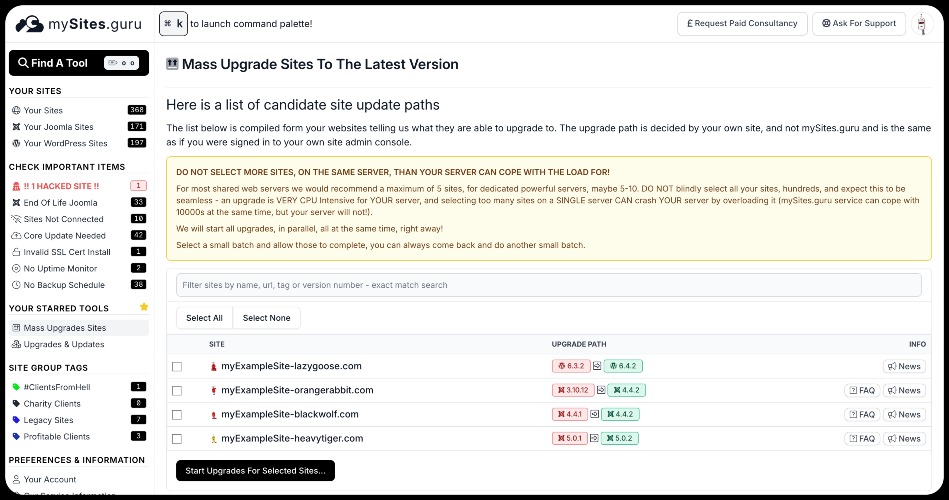Screen dimensions: 949x500
Task: Click the 368 count badge beside Your Sites
Action: [137, 110]
